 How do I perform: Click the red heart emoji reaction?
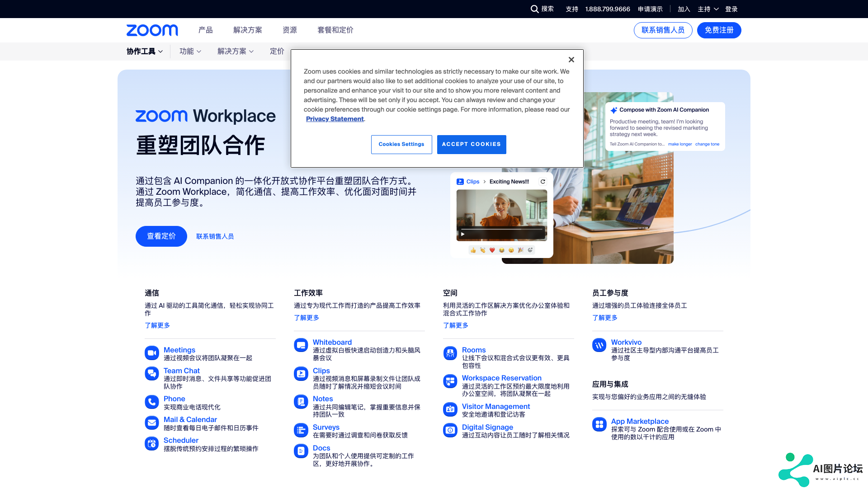(492, 250)
